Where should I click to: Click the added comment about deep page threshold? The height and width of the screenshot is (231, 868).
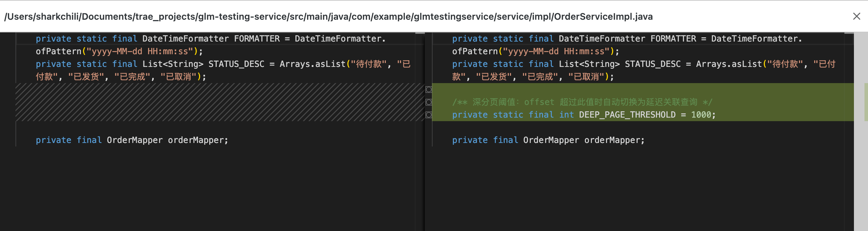tap(582, 102)
